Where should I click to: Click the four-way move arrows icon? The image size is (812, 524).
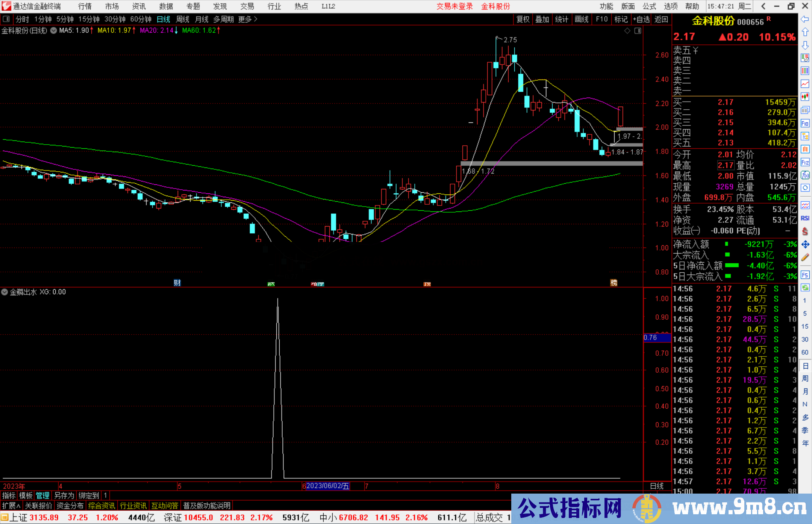[x=805, y=245]
